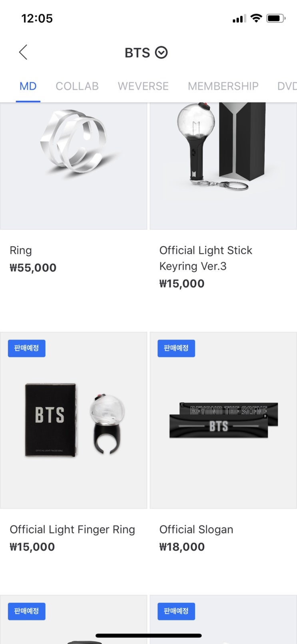Open the silver Ring product image
Image resolution: width=297 pixels, height=644 pixels.
pyautogui.click(x=74, y=166)
